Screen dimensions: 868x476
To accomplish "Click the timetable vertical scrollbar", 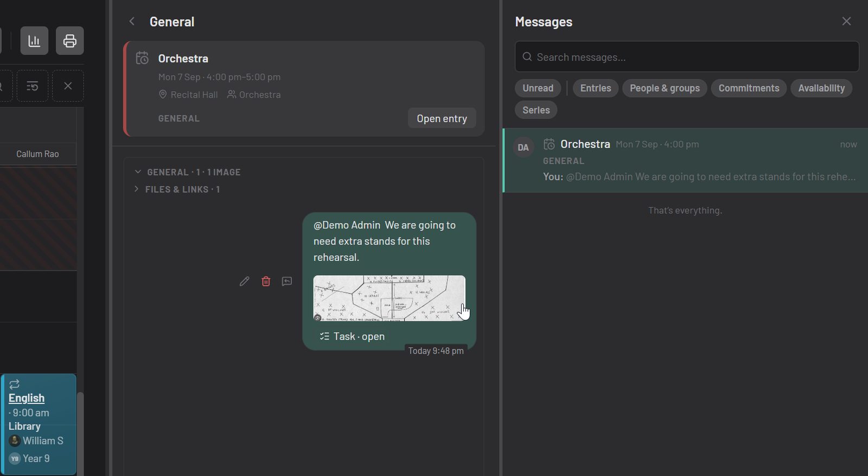I will [80, 433].
